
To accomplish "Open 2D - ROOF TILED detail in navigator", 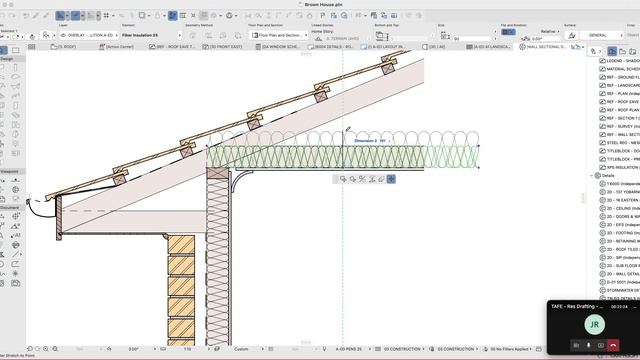I will tap(619, 249).
